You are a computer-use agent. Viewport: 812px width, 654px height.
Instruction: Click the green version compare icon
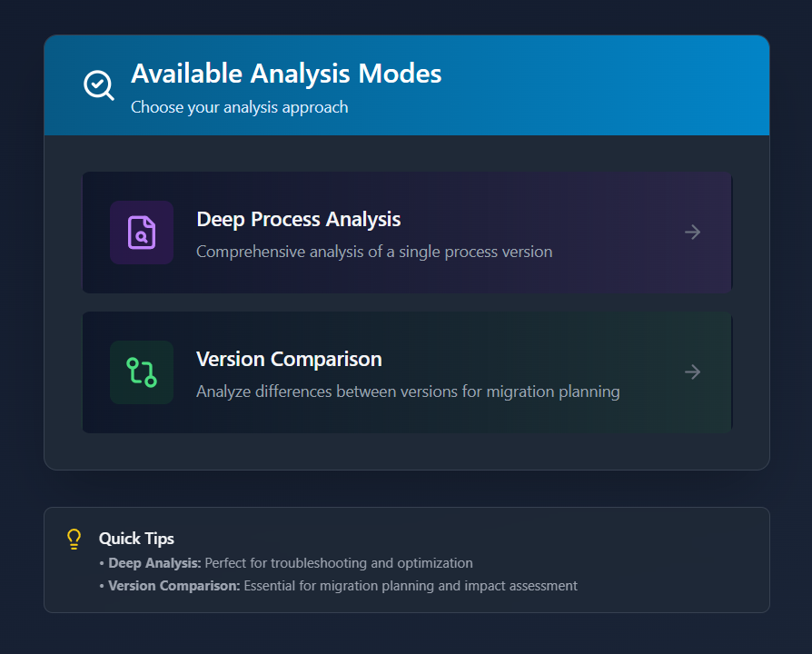(142, 372)
